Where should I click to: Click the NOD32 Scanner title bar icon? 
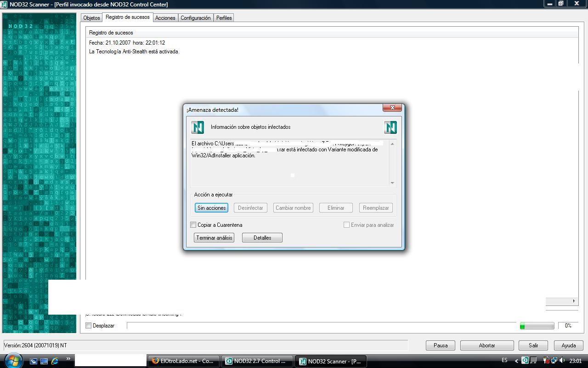[5, 4]
